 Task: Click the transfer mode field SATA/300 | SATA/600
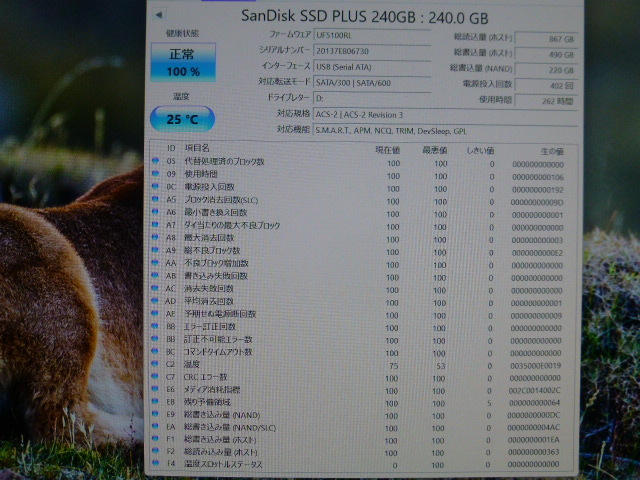[372, 83]
